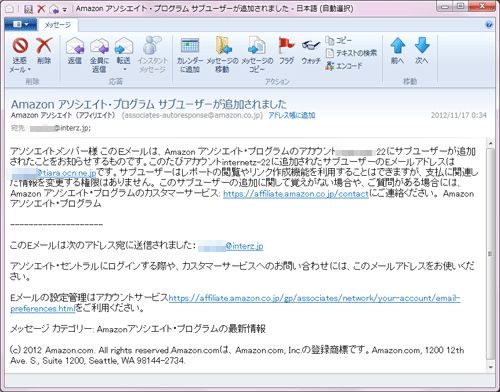Maximize the message window
The width and height of the screenshot is (500, 392).
pyautogui.click(x=461, y=6)
